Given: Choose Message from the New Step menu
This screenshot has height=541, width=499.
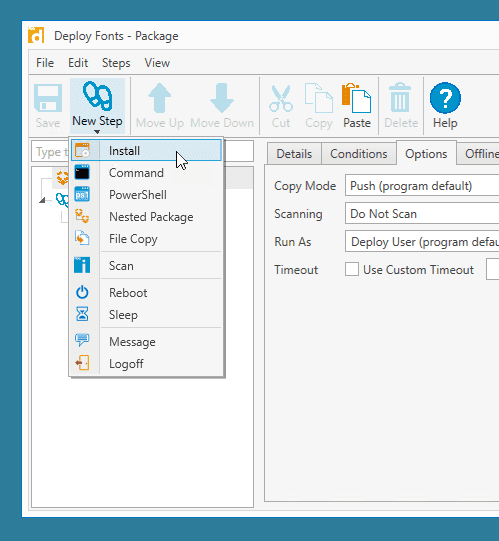Looking at the screenshot, I should pos(146,342).
